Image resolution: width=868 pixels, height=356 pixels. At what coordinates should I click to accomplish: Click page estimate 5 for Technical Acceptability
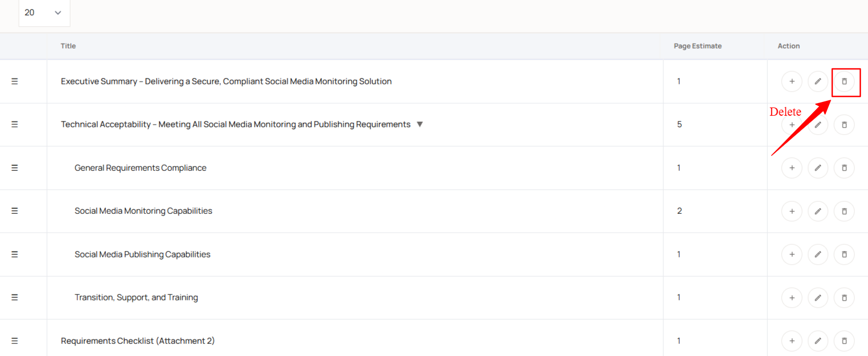[x=680, y=125]
